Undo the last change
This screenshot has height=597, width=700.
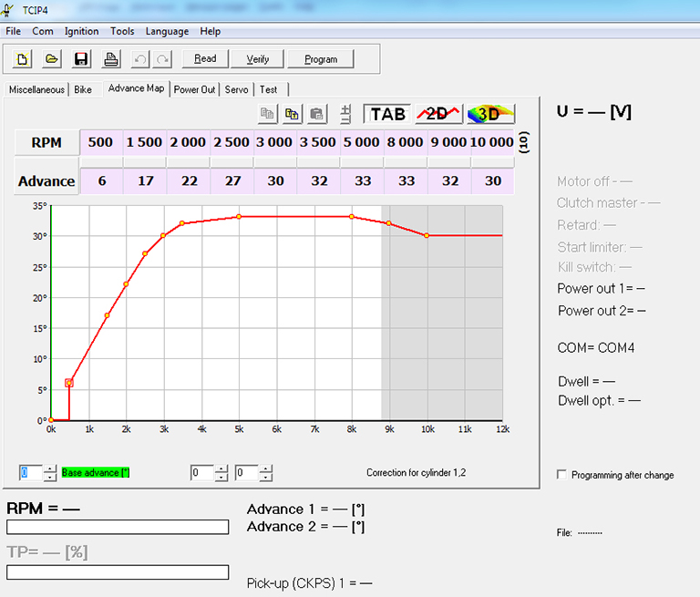click(140, 59)
